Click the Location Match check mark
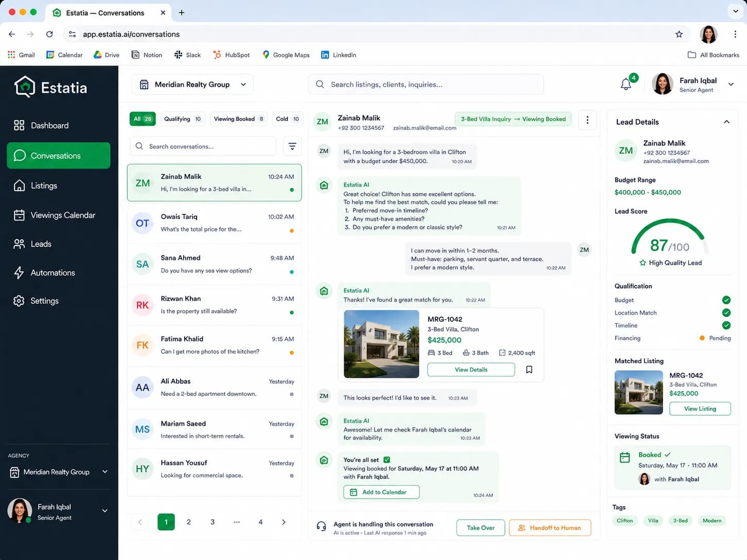 (726, 312)
